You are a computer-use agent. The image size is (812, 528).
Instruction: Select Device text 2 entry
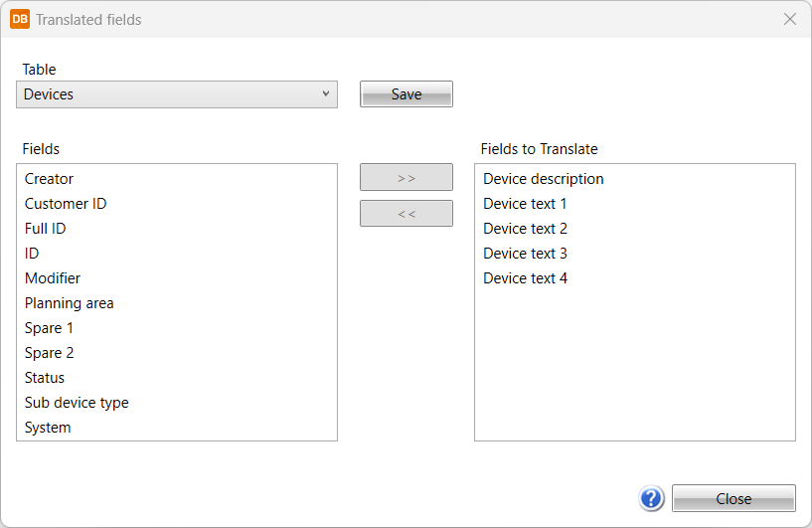[x=635, y=229]
